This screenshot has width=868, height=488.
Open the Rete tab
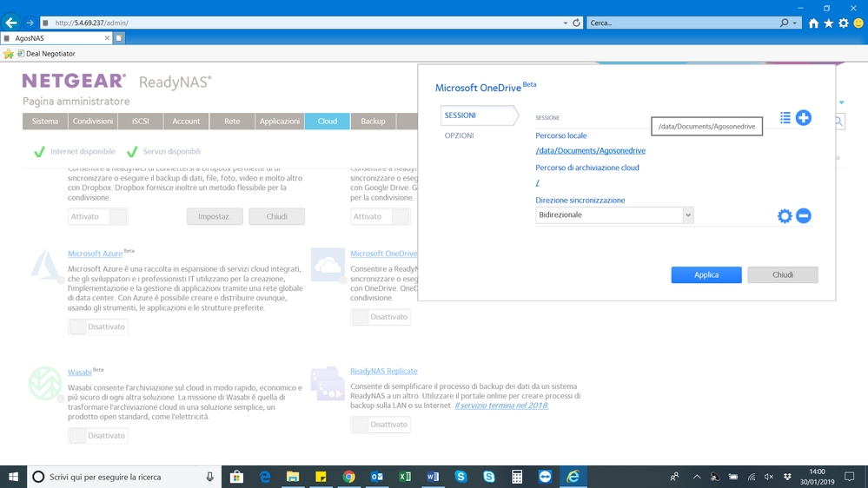coord(232,122)
